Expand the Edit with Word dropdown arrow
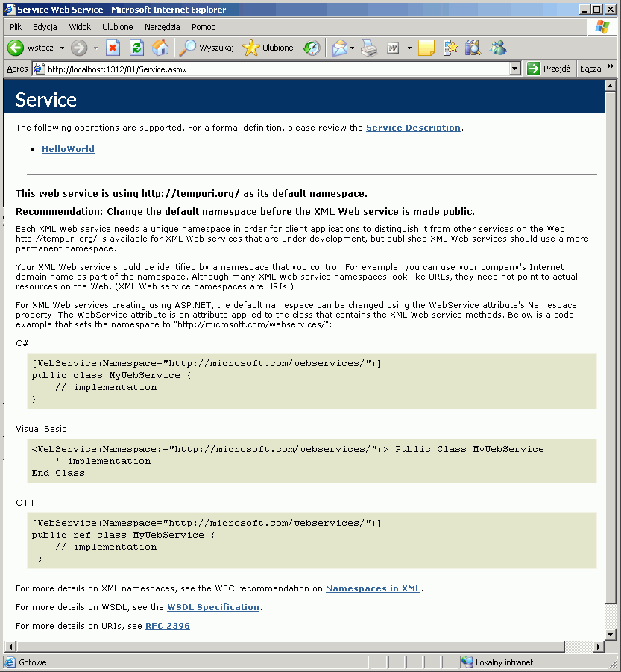 click(409, 48)
